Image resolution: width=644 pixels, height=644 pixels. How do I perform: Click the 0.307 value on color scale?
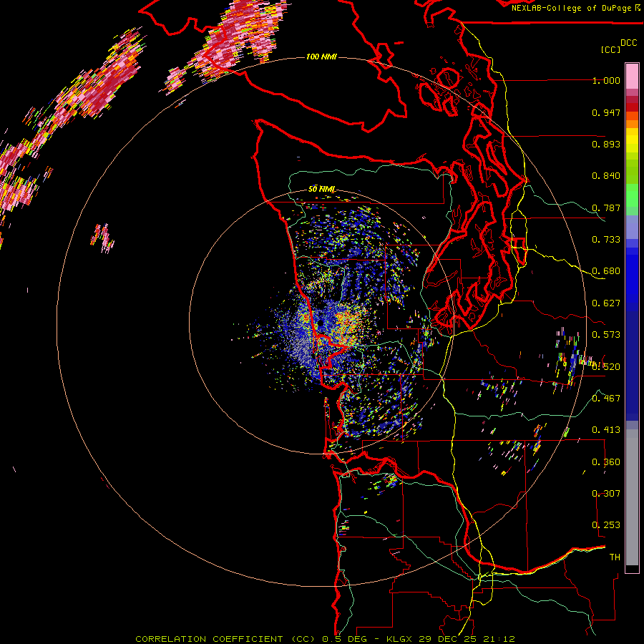point(606,494)
